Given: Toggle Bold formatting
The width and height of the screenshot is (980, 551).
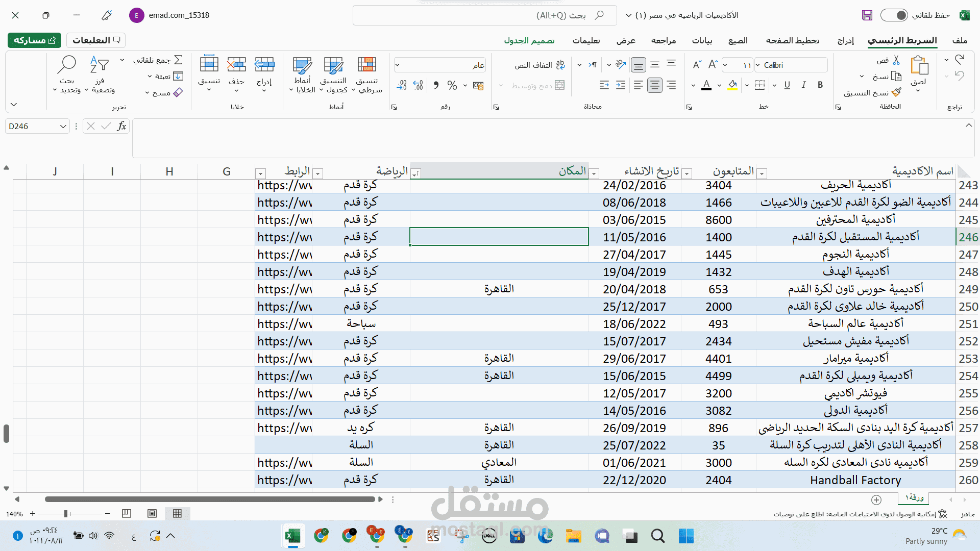Looking at the screenshot, I should tap(820, 85).
